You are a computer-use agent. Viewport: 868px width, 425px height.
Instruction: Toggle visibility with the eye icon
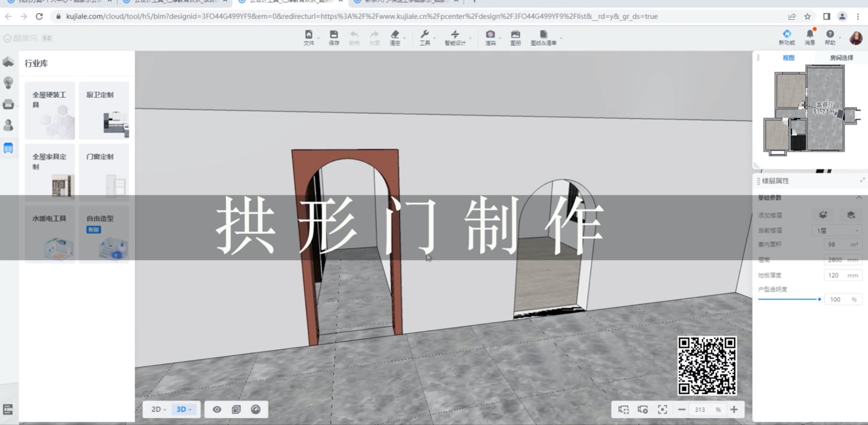[x=217, y=409]
